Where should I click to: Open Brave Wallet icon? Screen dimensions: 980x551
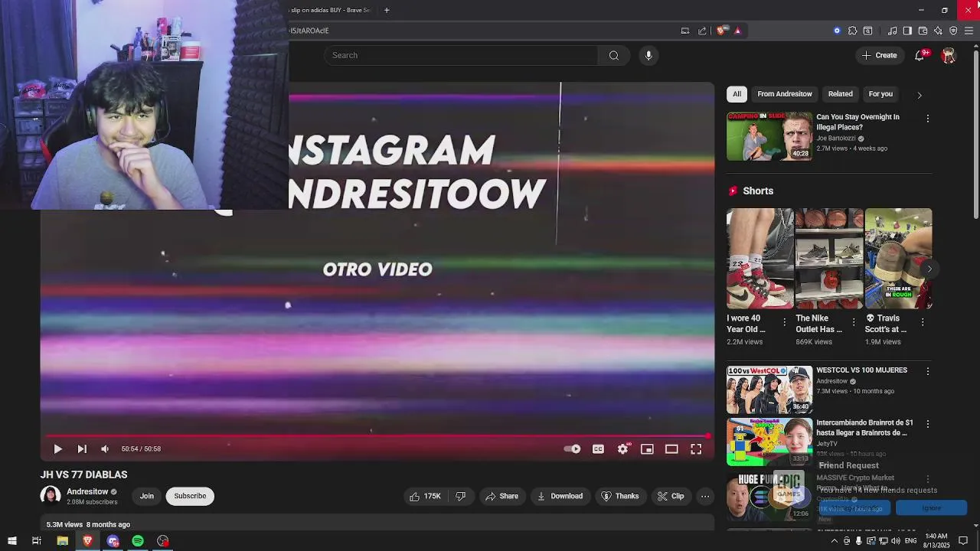pyautogui.click(x=923, y=31)
